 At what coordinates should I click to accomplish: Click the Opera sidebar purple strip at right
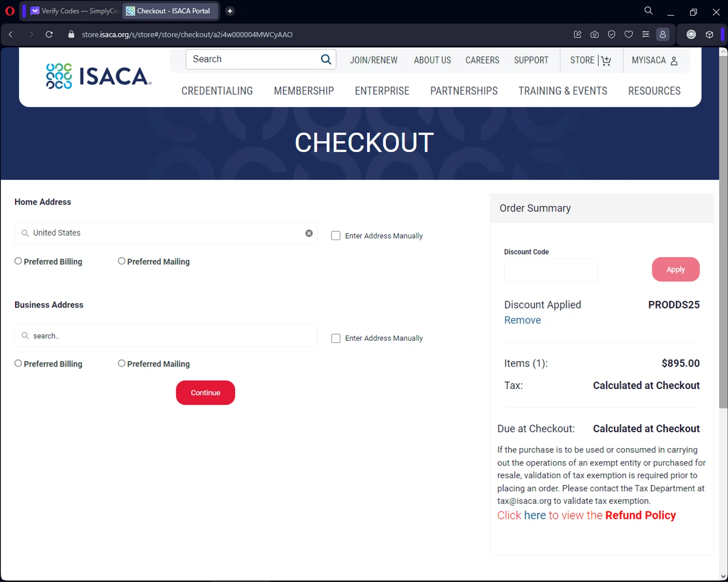[x=722, y=34]
